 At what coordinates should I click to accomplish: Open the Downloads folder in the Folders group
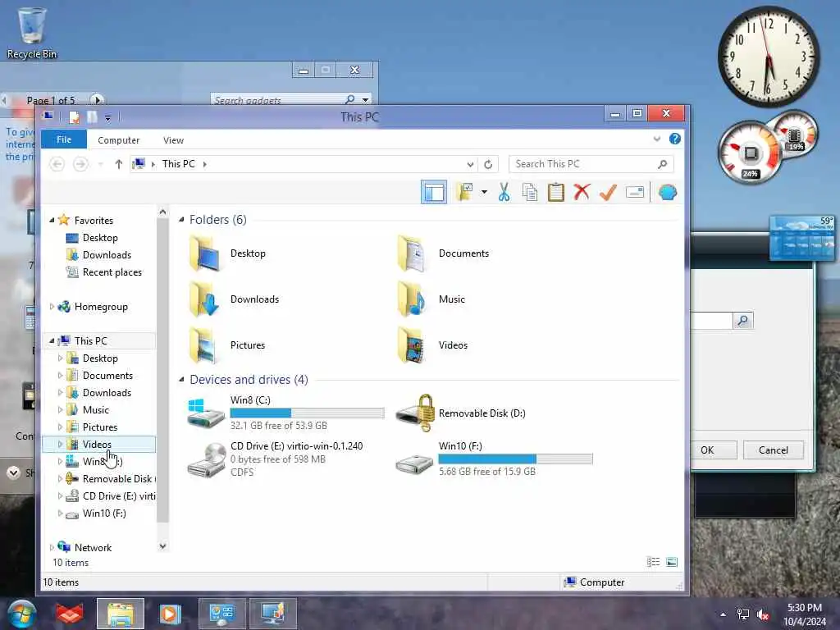click(234, 299)
